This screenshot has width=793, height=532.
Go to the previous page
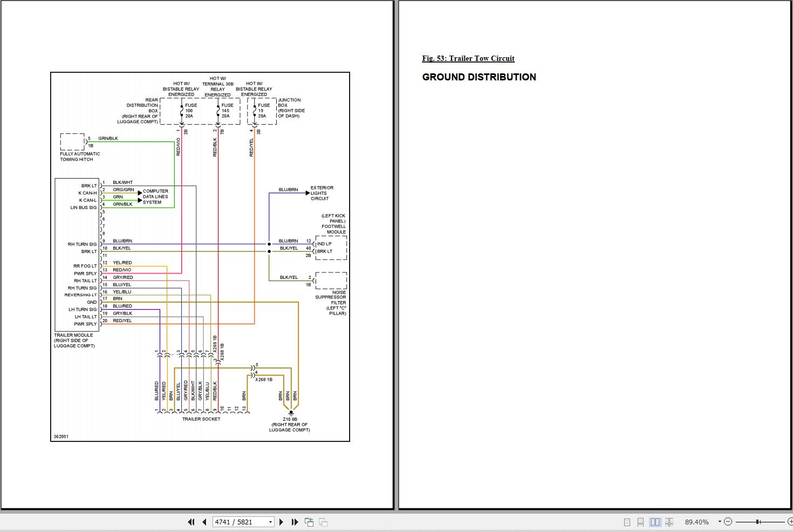(204, 522)
